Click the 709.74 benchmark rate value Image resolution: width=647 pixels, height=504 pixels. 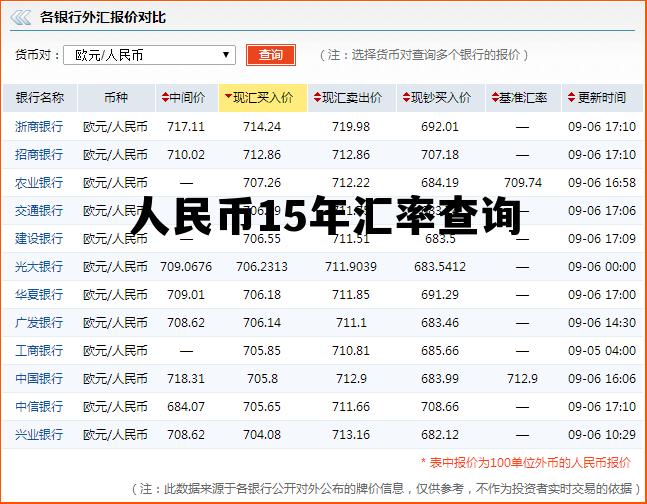(x=523, y=182)
